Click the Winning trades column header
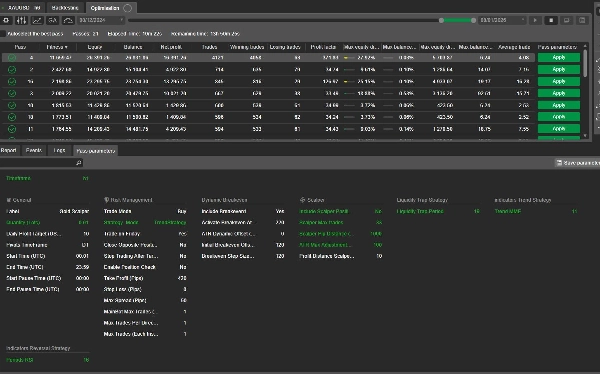 247,47
